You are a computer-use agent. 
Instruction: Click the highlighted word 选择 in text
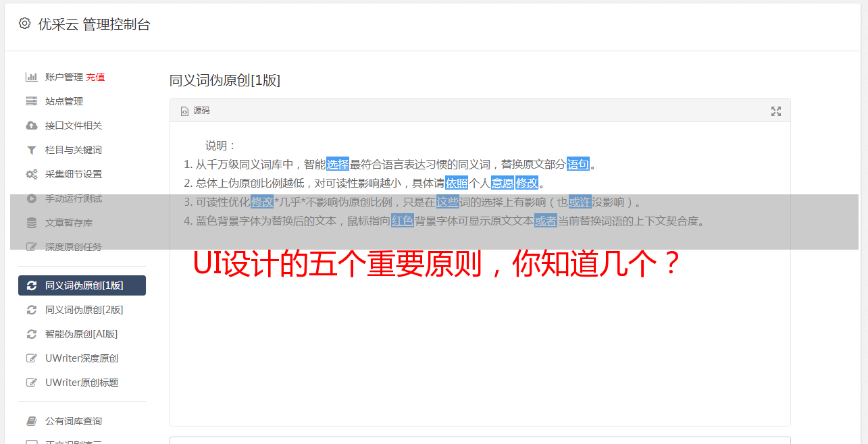[338, 164]
